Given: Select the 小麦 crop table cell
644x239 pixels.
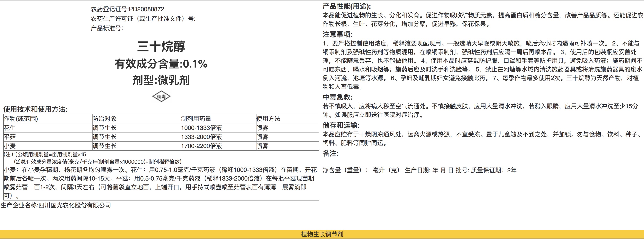Looking at the screenshot, I should click(10, 146).
